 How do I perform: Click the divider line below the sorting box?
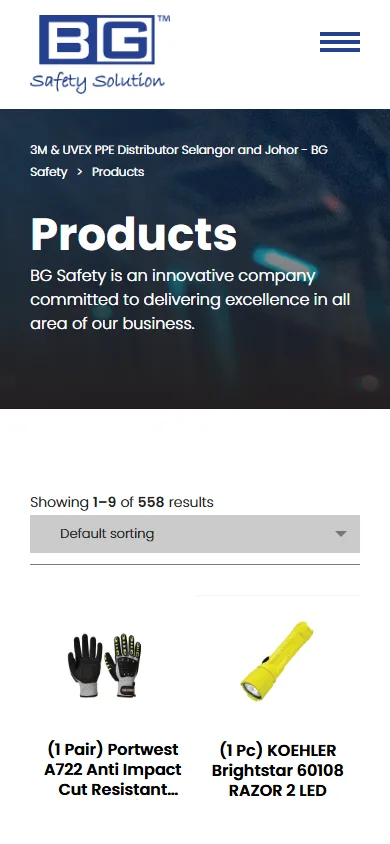coord(195,565)
